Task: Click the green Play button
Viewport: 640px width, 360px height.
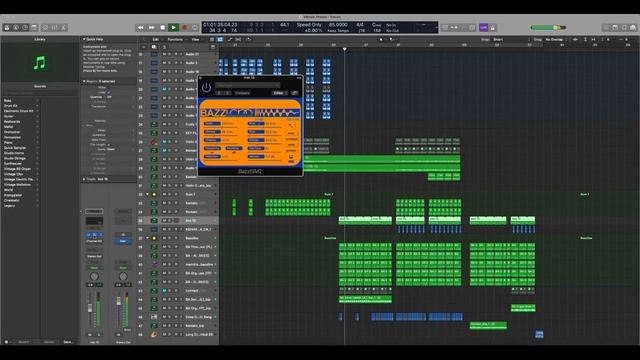Action: pos(173,27)
